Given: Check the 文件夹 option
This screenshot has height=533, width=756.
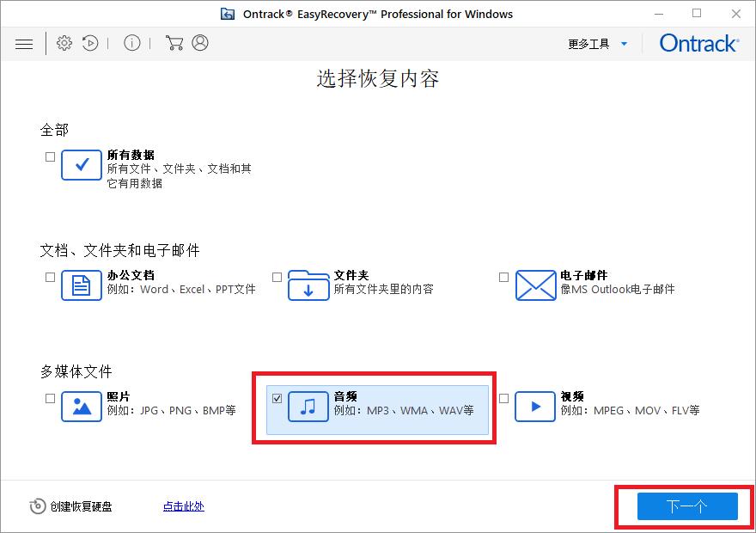Looking at the screenshot, I should [277, 276].
